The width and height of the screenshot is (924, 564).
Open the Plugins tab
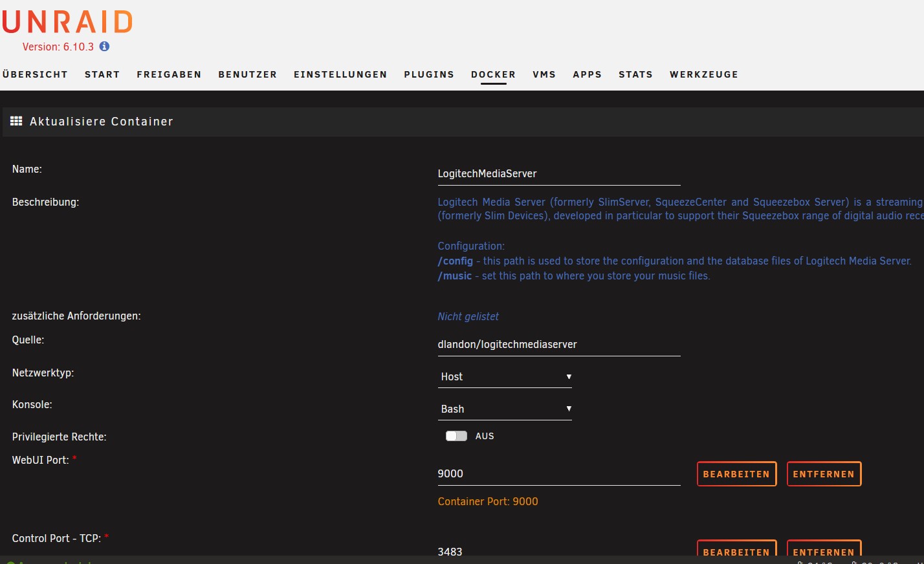pyautogui.click(x=429, y=74)
